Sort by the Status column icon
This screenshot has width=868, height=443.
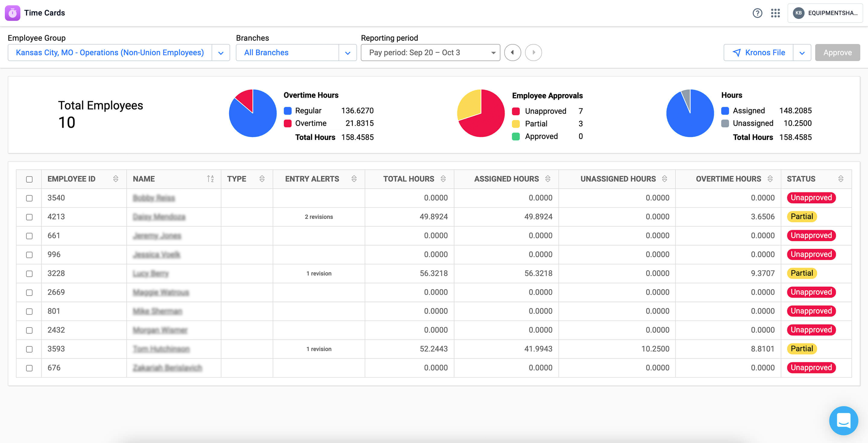point(841,179)
